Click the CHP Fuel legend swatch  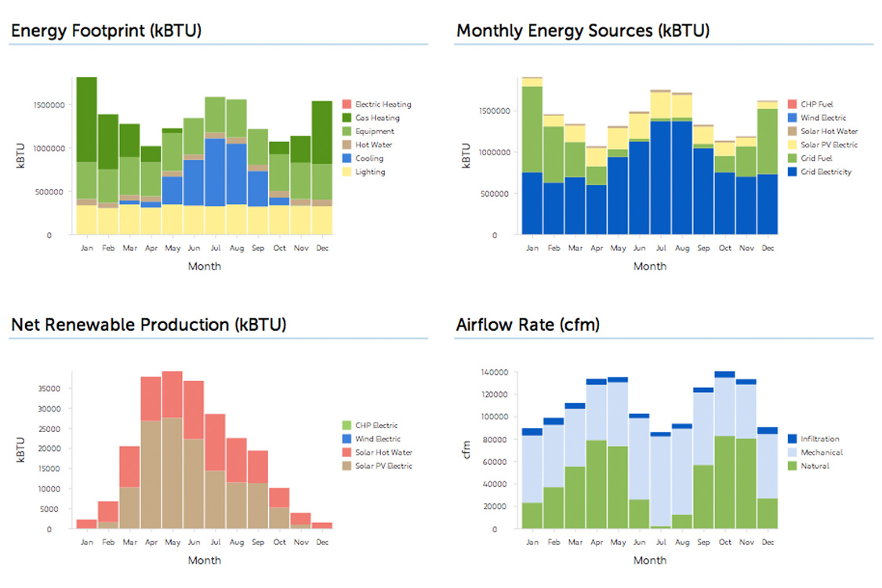(791, 104)
